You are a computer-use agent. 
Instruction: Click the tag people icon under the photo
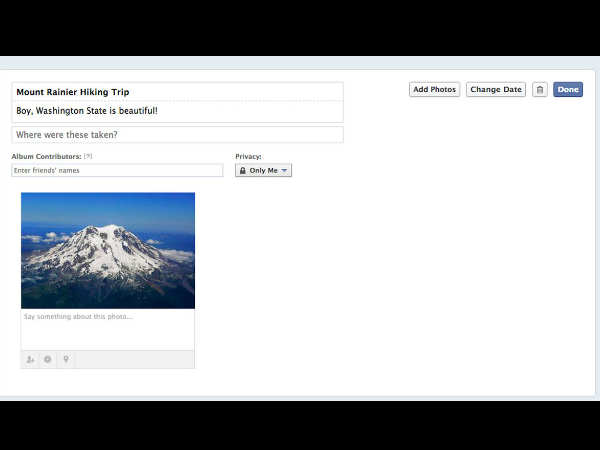pyautogui.click(x=30, y=359)
